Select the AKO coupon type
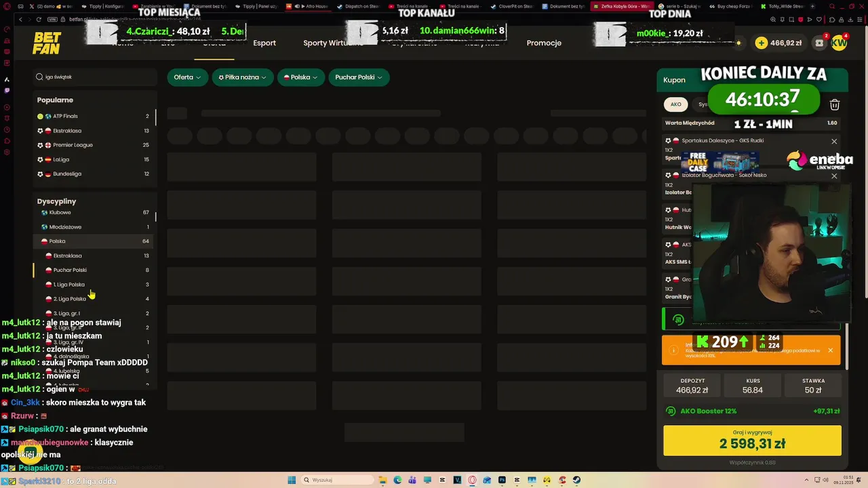The width and height of the screenshot is (868, 488). coord(676,104)
